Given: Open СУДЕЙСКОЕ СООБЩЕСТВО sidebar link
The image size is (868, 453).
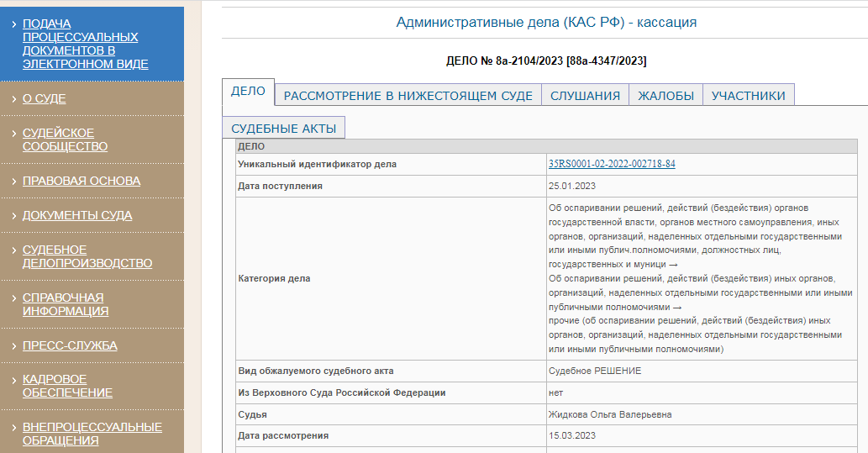Looking at the screenshot, I should tap(65, 140).
